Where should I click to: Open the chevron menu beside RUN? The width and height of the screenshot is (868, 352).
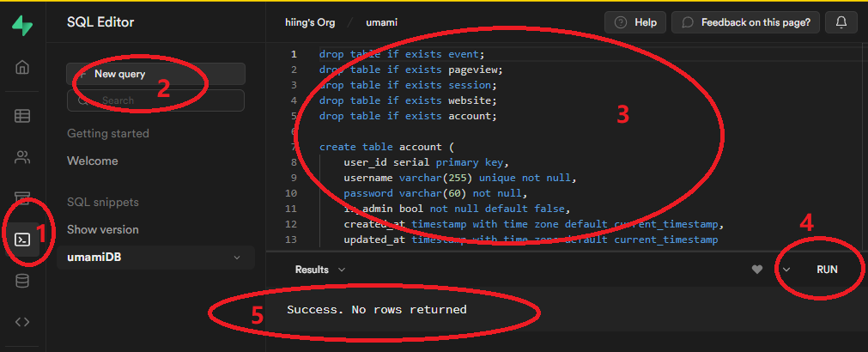pos(786,270)
